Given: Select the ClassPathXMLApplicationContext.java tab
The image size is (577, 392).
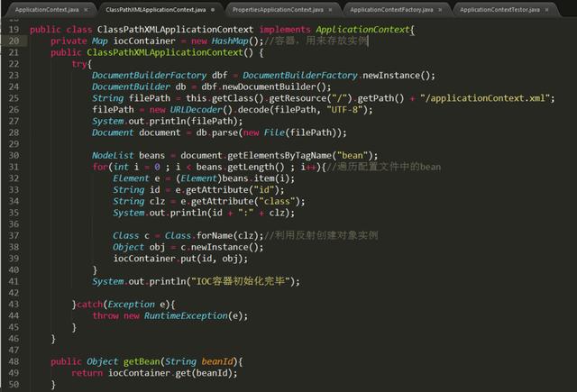Looking at the screenshot, I should pos(156,10).
